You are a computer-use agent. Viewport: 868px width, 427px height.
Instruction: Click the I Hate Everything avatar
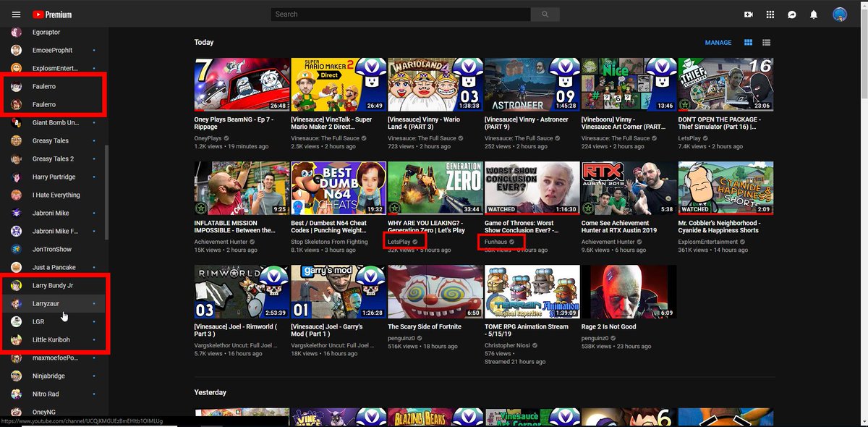coord(16,195)
